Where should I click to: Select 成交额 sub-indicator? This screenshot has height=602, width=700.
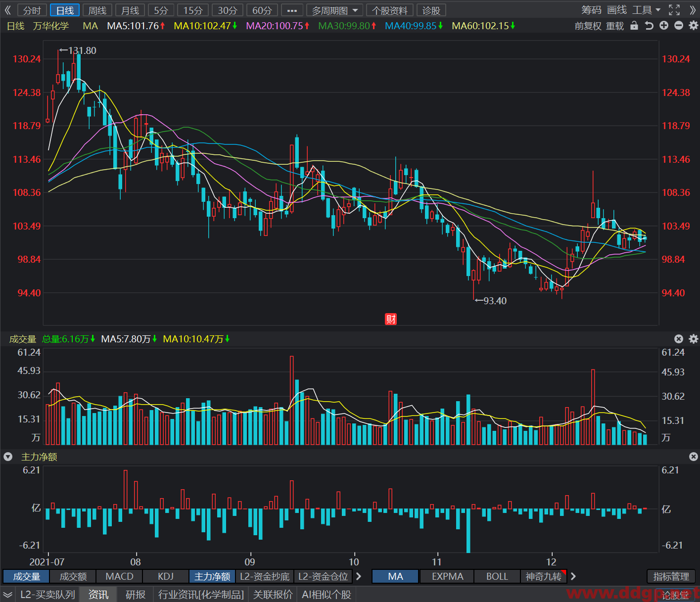[x=73, y=576]
